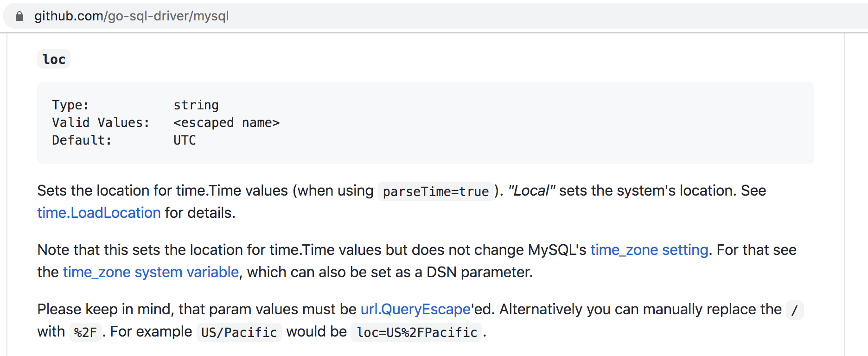The image size is (868, 356).
Task: Click the Default UTC value in the code block
Action: (x=184, y=140)
